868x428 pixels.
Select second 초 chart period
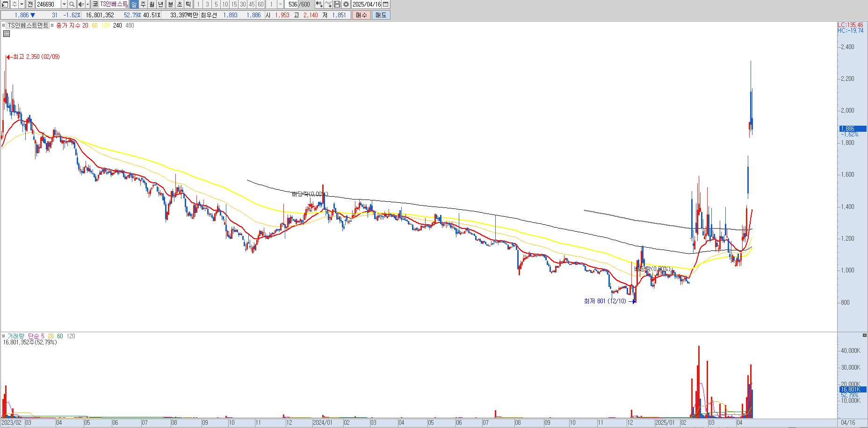pyautogui.click(x=180, y=4)
